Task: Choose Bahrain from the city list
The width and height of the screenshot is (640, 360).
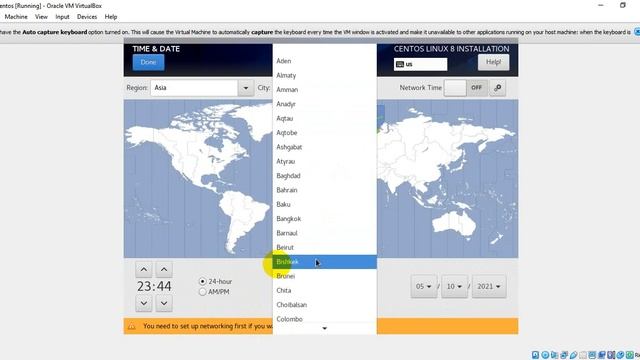Action: 324,190
